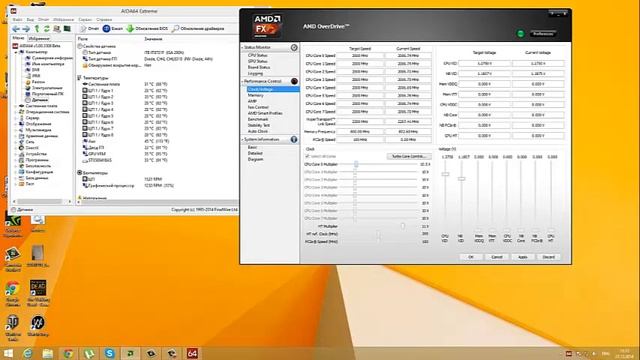Go back with AIDA64 back arrow
Image resolution: width=640 pixels, height=360 pixels.
(x=16, y=29)
